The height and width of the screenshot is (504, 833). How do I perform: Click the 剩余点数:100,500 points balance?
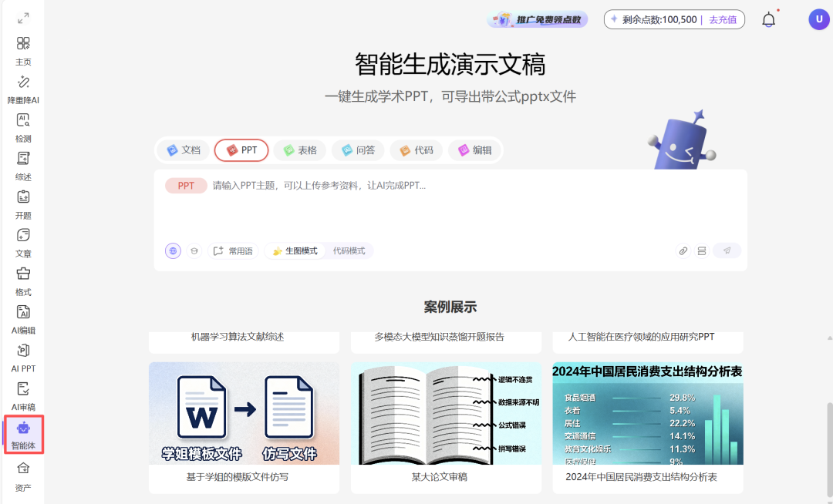pyautogui.click(x=659, y=19)
